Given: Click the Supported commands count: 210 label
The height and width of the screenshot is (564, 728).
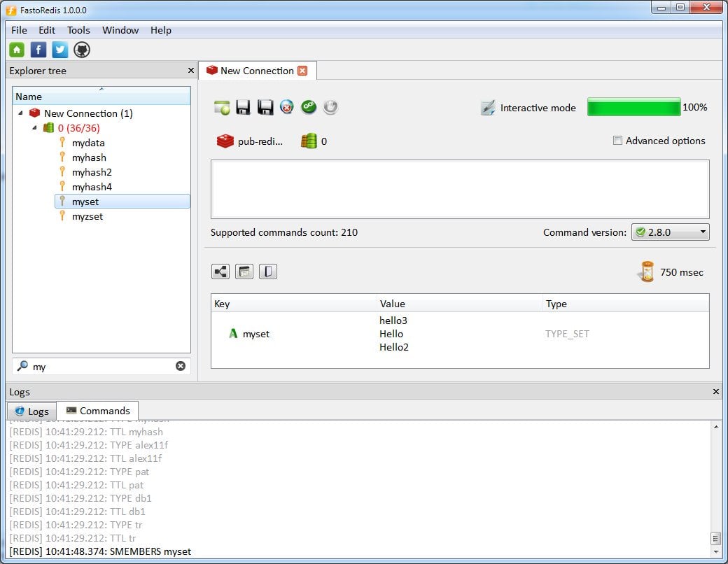Looking at the screenshot, I should pyautogui.click(x=283, y=232).
